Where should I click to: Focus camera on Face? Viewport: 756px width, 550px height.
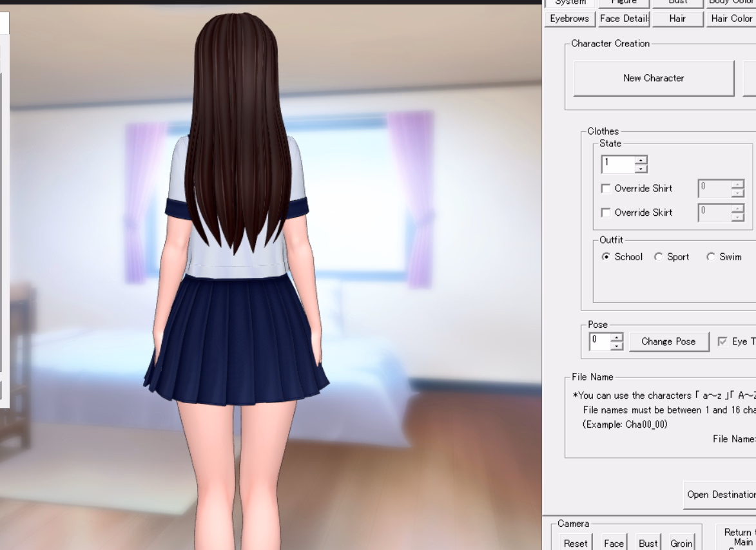click(x=614, y=543)
